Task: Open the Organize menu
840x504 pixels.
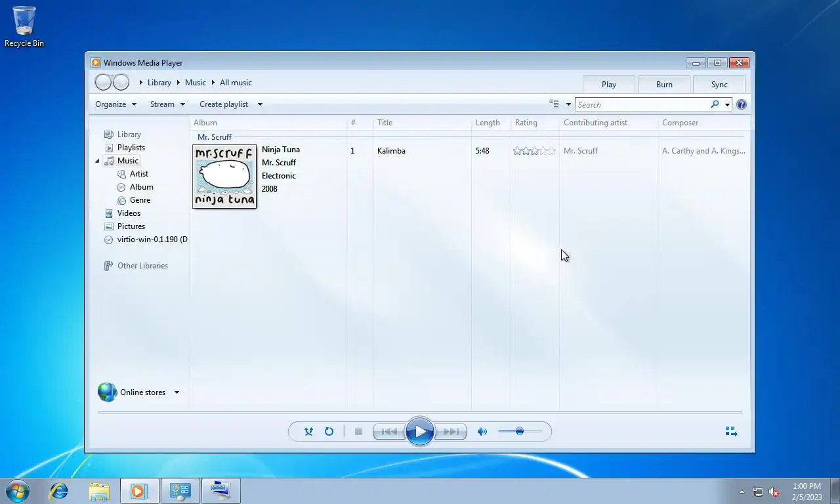Action: [x=115, y=104]
